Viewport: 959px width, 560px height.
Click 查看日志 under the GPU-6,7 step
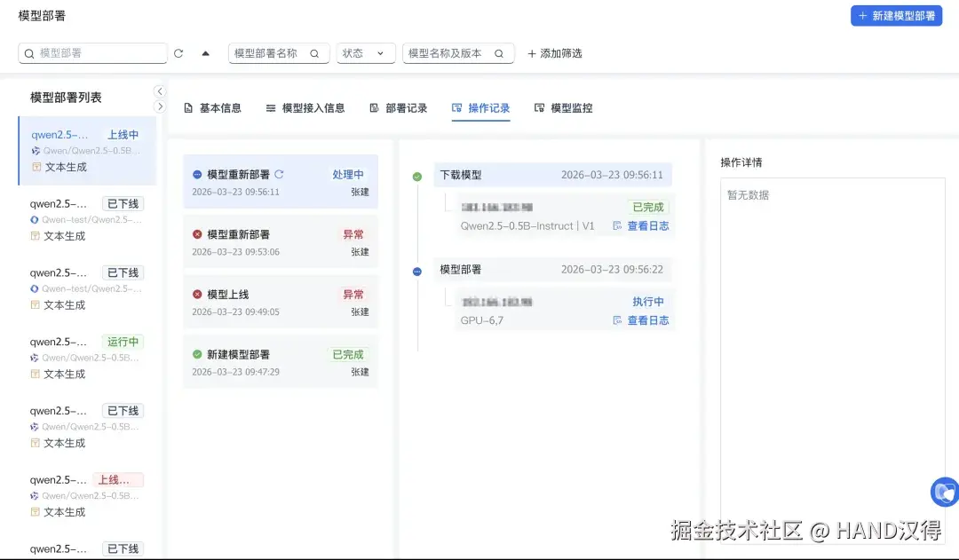coord(641,320)
